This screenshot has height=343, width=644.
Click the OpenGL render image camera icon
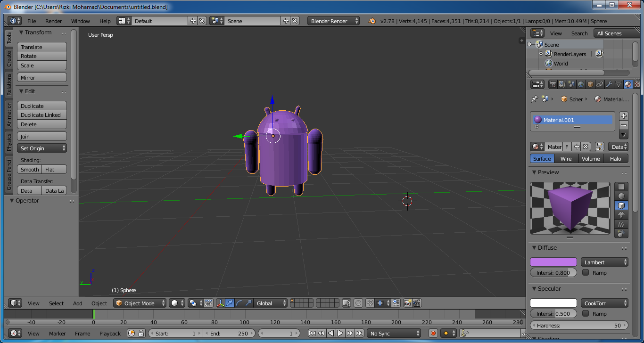[x=407, y=303]
